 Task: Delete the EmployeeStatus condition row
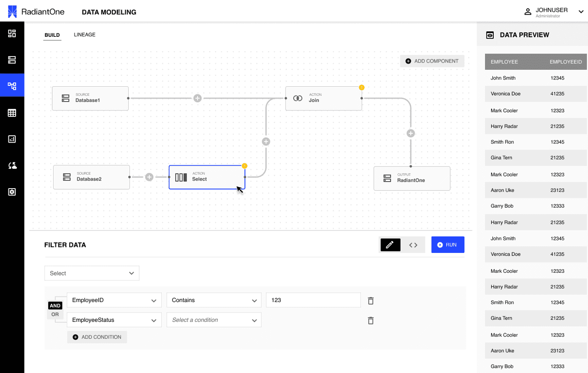coord(371,321)
